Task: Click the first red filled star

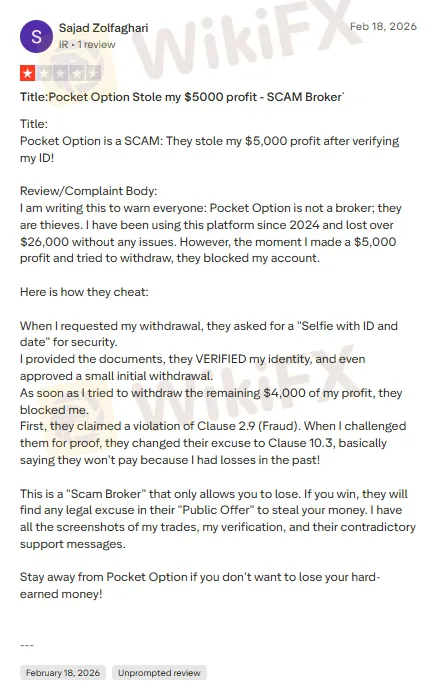Action: point(27,73)
